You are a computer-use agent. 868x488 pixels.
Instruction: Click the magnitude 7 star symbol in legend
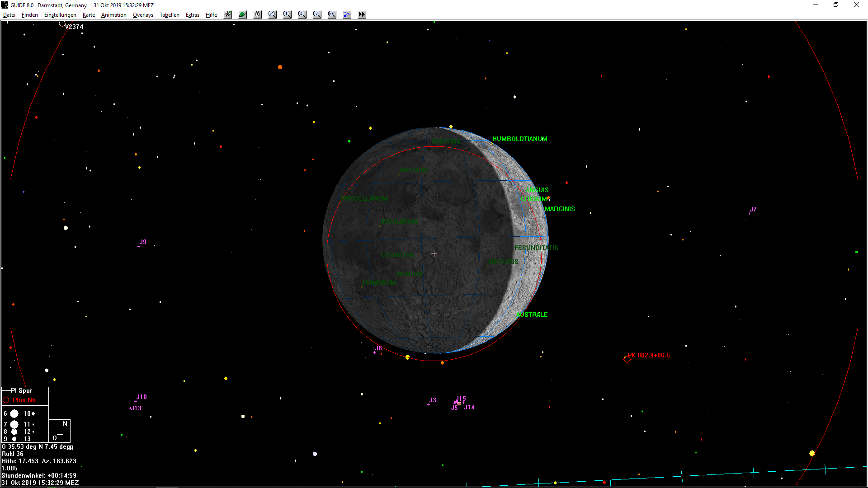coord(14,424)
